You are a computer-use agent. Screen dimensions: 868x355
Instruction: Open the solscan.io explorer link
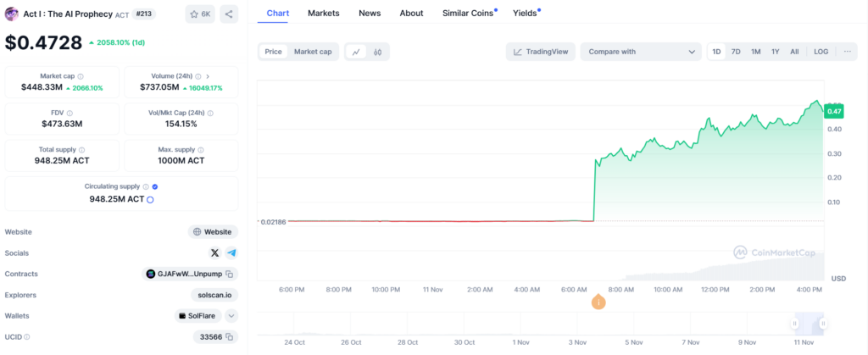tap(214, 295)
